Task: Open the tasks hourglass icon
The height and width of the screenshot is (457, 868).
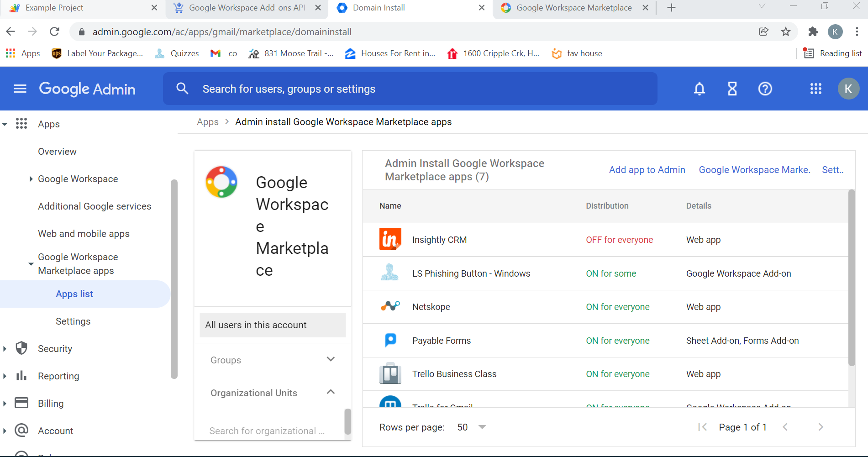Action: [732, 89]
